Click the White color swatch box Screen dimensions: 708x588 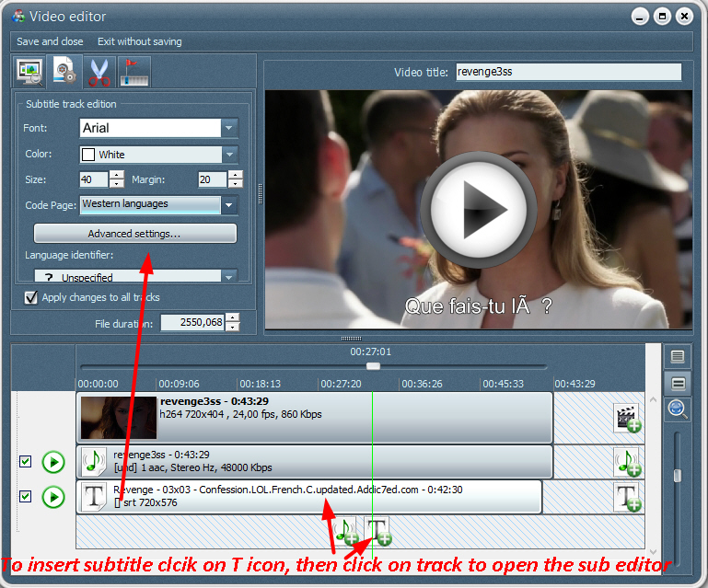pos(88,155)
